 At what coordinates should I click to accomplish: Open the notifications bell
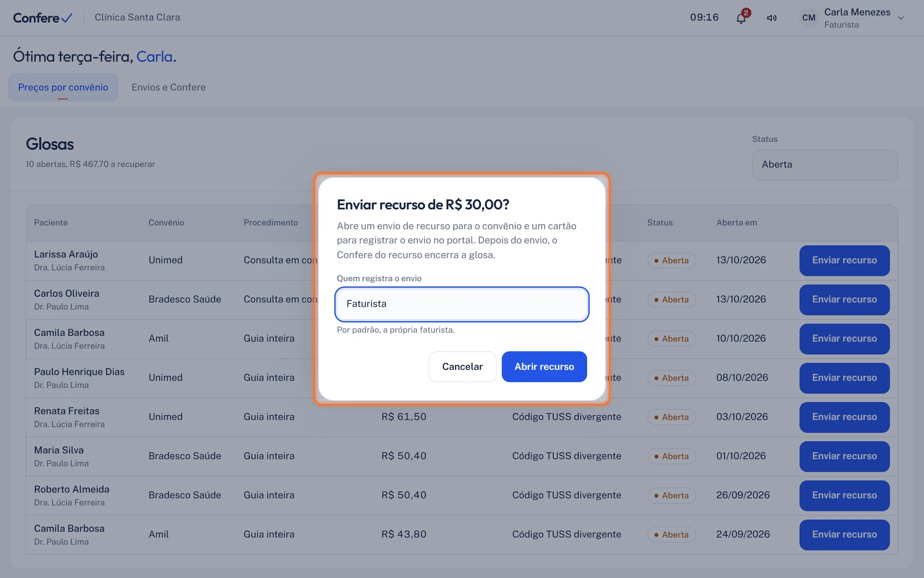tap(741, 18)
